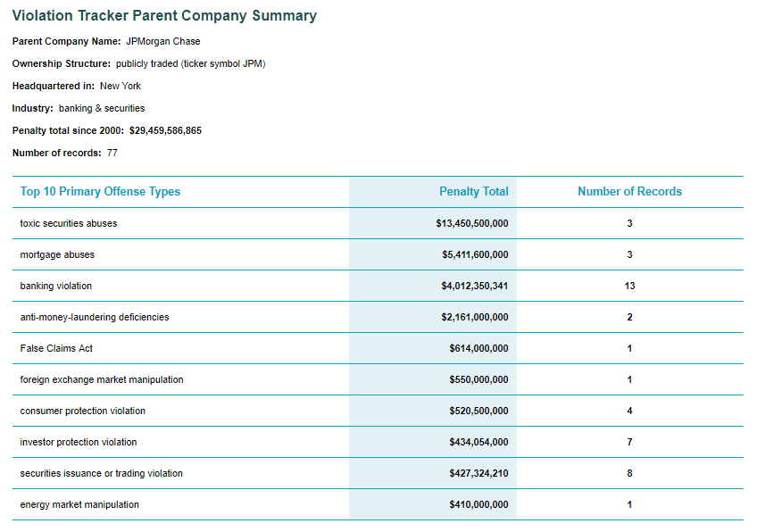Click the '$427,324,210' penalty cell

point(478,474)
